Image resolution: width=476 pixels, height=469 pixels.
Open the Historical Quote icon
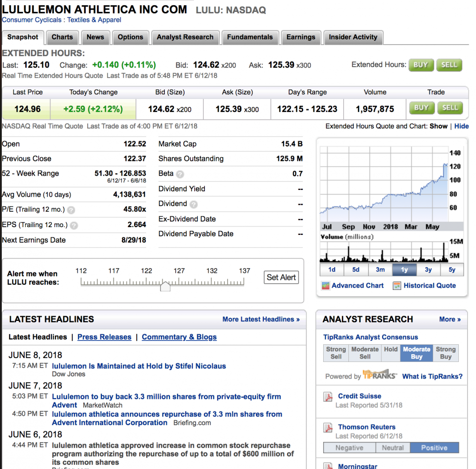pyautogui.click(x=397, y=286)
